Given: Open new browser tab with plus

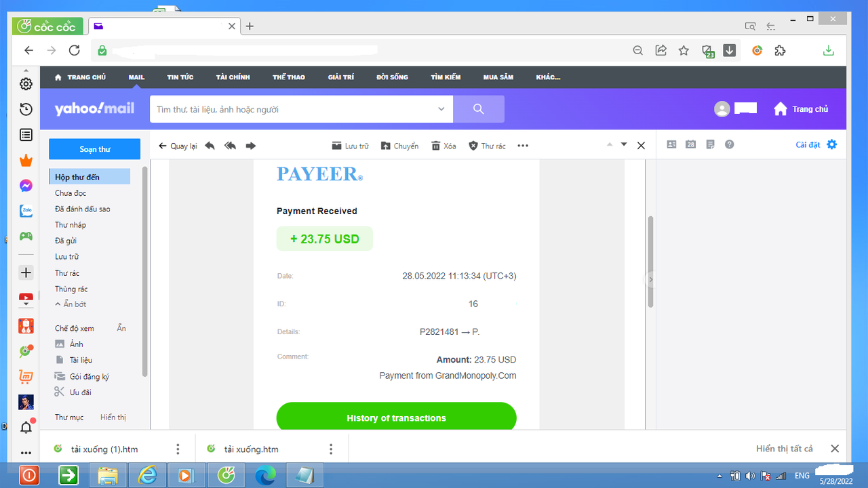Looking at the screenshot, I should 250,26.
